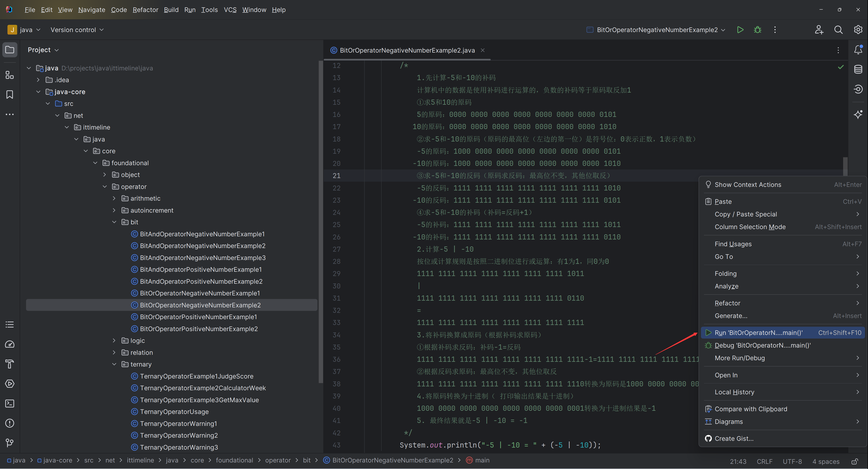This screenshot has height=469, width=868.
Task: Open the Terminal tool window icon
Action: pos(10,403)
